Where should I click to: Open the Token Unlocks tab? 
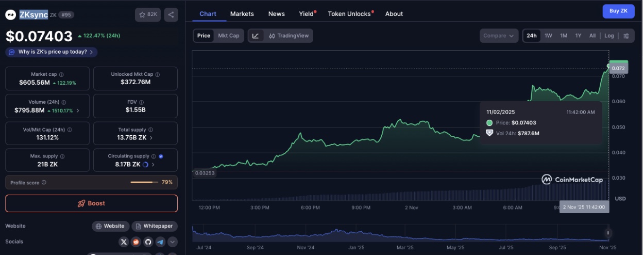(x=350, y=14)
